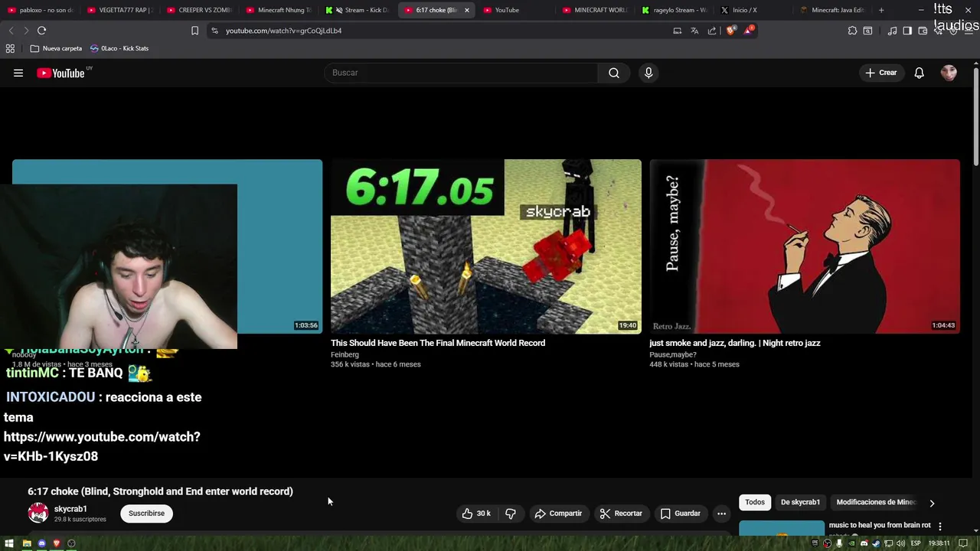The height and width of the screenshot is (551, 980).
Task: Open File Explorer on taskbar
Action: (27, 543)
